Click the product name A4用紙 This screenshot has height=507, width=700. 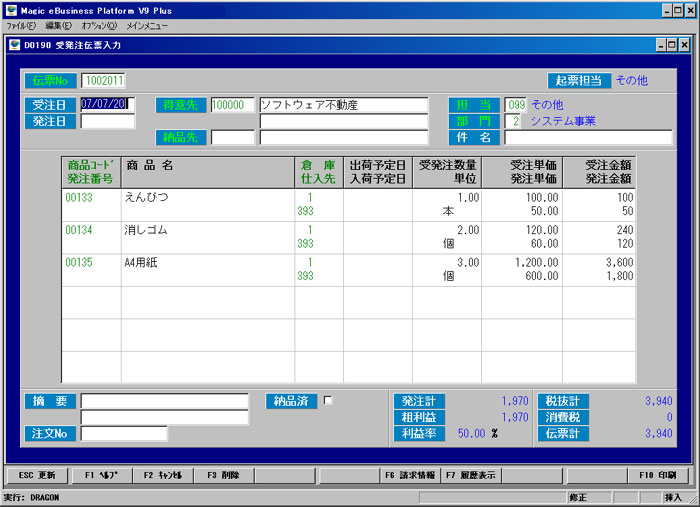pos(141,262)
